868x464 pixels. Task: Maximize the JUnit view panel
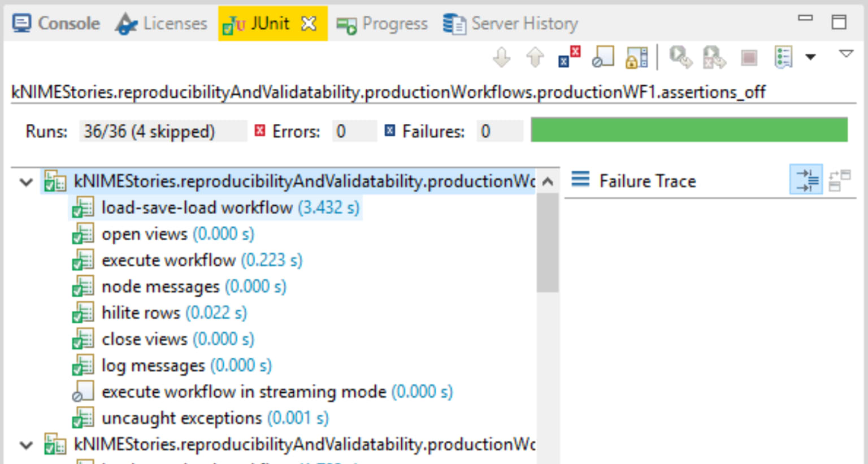click(839, 22)
